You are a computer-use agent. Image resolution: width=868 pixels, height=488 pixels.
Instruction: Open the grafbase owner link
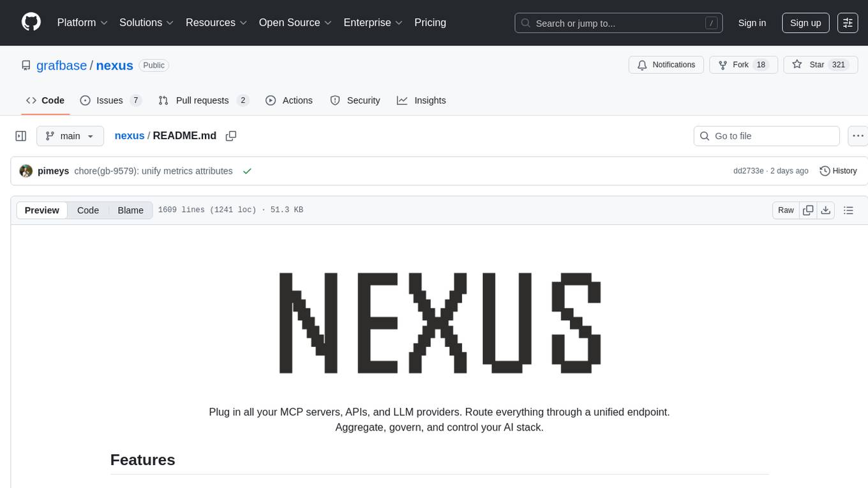pos(62,65)
